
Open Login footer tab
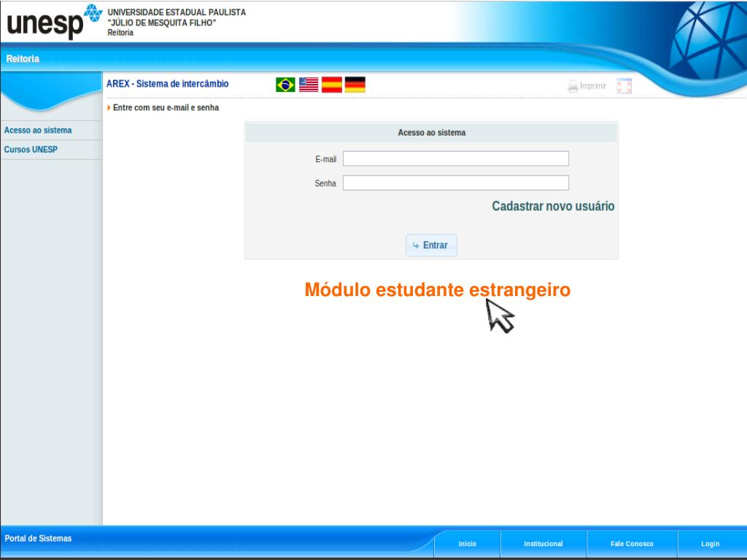(711, 544)
